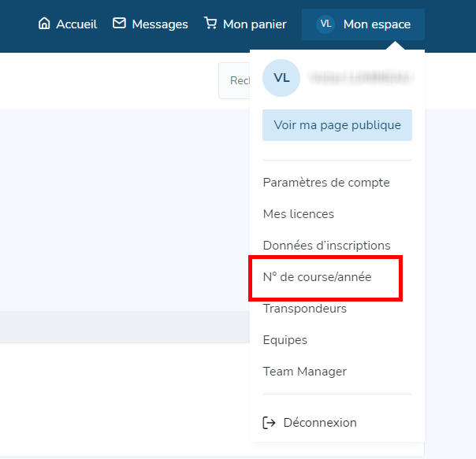The height and width of the screenshot is (459, 476).
Task: Click the home icon beside Accueil
Action: [44, 24]
